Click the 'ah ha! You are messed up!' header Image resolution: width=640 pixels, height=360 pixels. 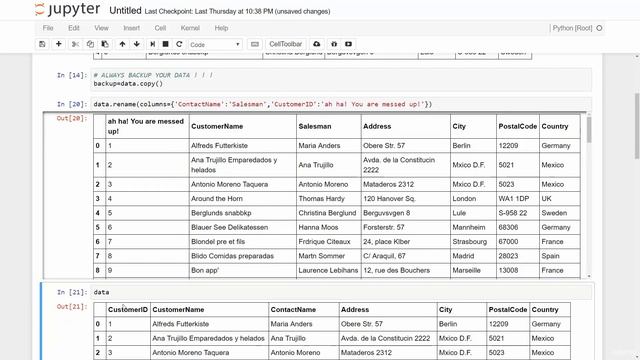click(x=146, y=126)
